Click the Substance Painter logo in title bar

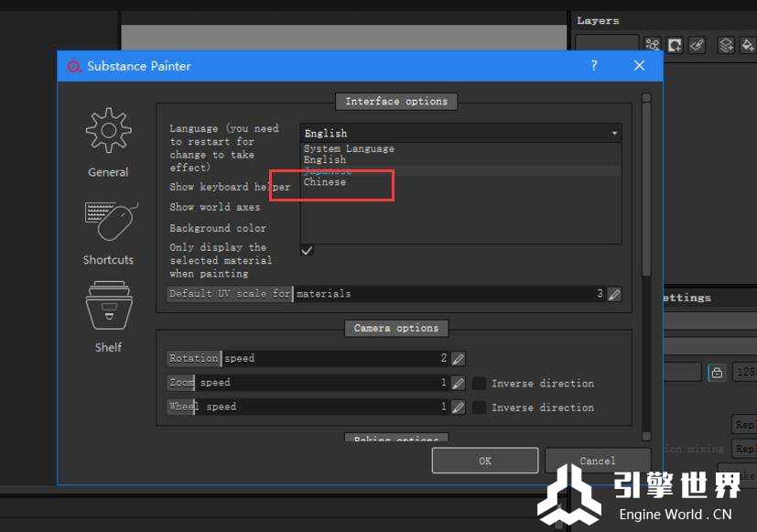point(73,66)
